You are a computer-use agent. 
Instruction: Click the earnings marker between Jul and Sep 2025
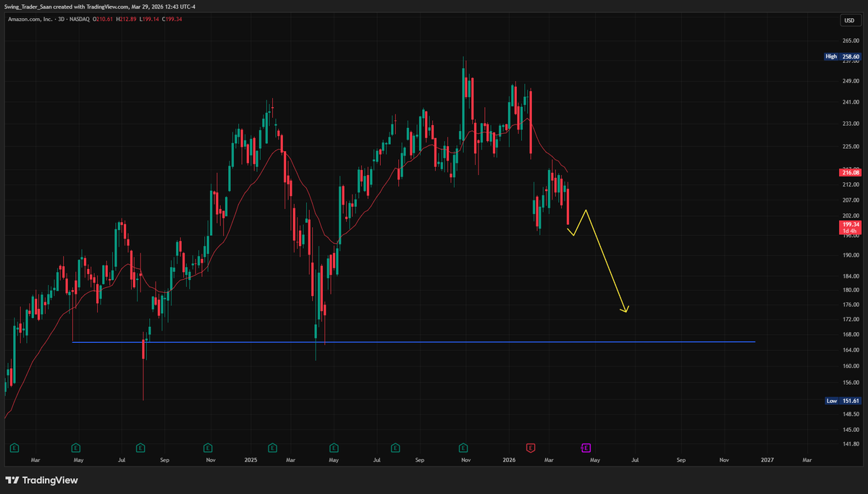(395, 448)
